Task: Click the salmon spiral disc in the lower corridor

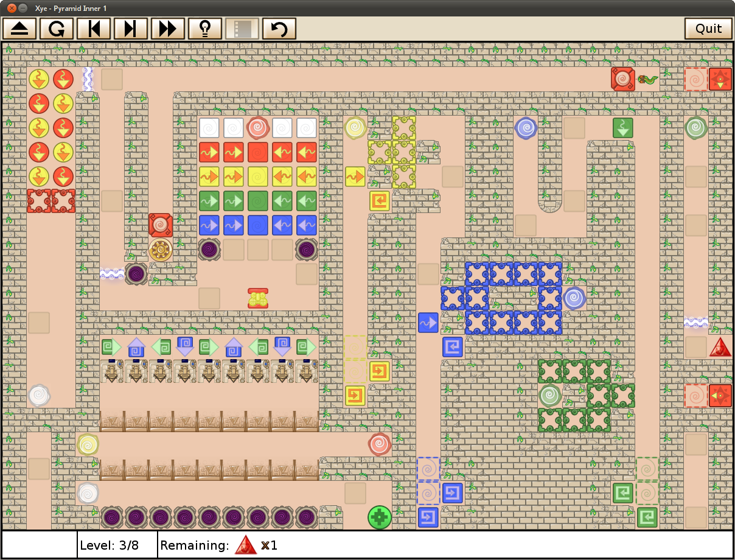Action: [x=380, y=444]
